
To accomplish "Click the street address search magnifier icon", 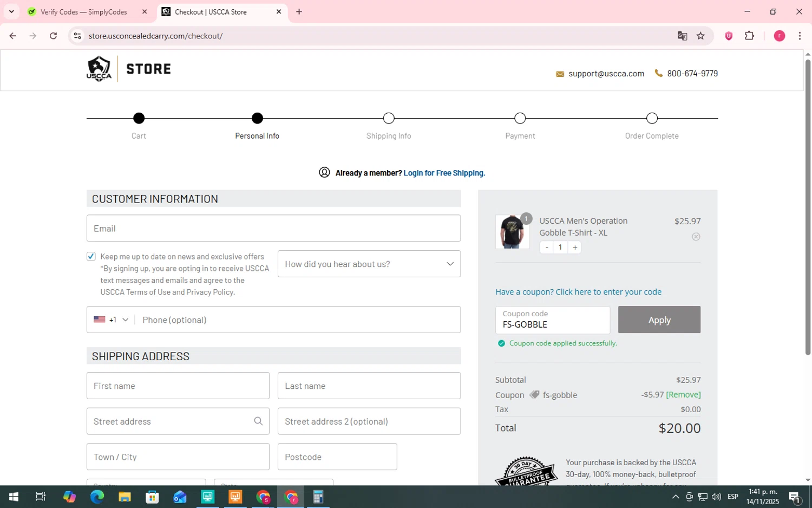I will point(258,421).
